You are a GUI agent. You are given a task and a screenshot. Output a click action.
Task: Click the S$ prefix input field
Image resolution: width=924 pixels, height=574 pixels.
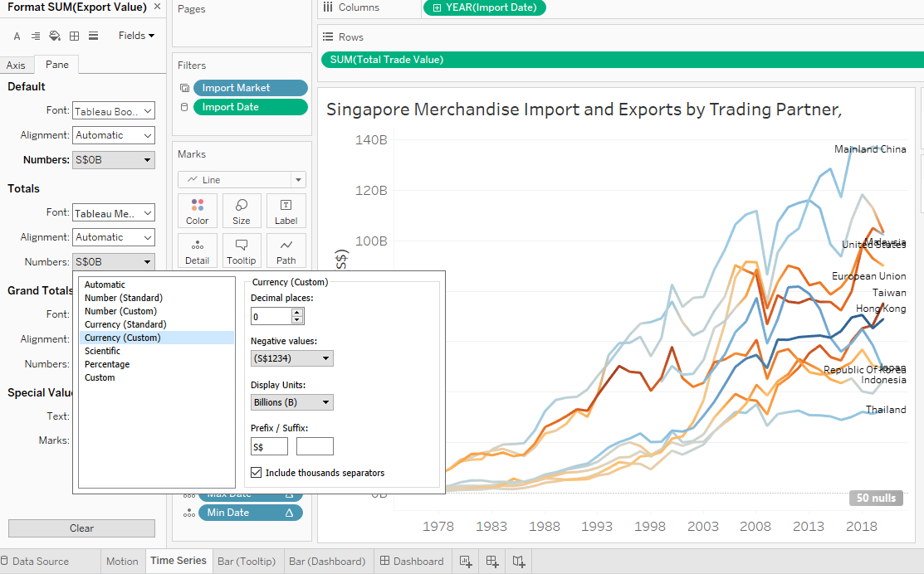coord(269,447)
